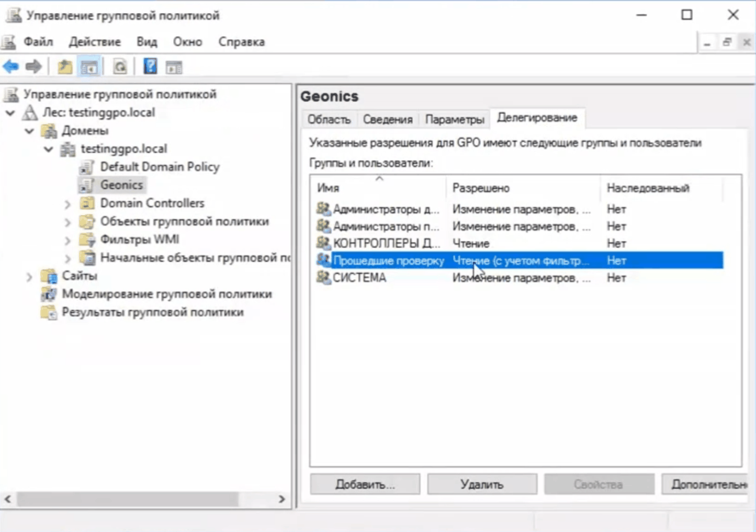Expand the Domain Controllers node
Image resolution: width=756 pixels, height=532 pixels.
(67, 204)
